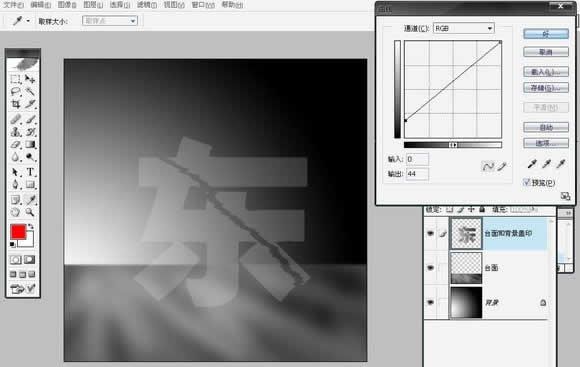Select the Brush tool
This screenshot has width=580, height=367.
point(30,119)
